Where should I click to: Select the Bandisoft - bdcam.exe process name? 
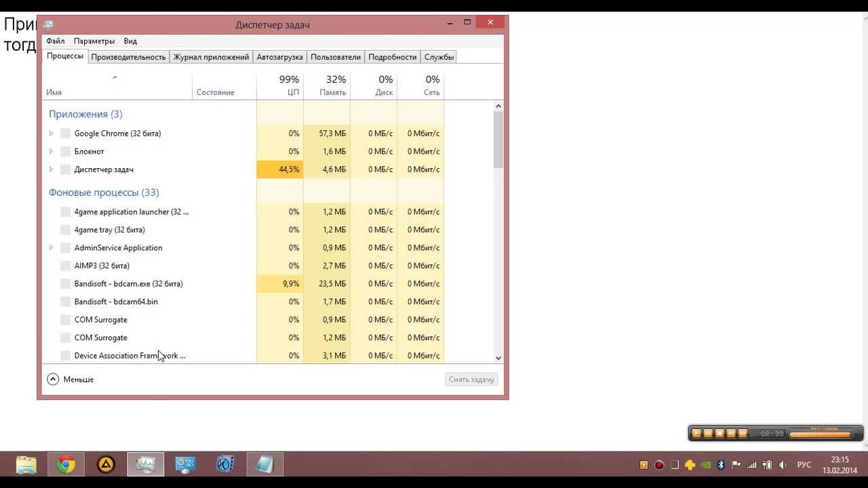pos(129,284)
